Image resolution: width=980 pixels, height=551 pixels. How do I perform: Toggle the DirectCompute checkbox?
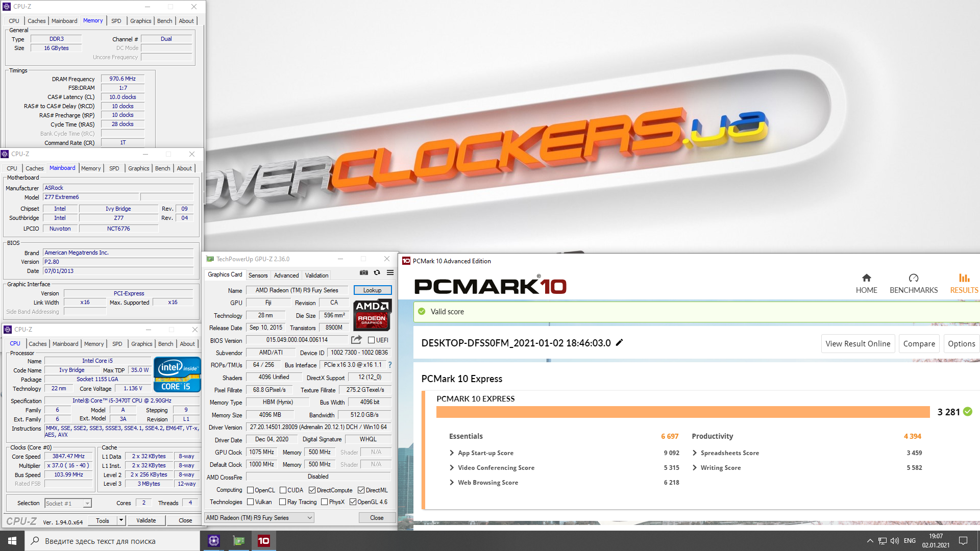(312, 490)
